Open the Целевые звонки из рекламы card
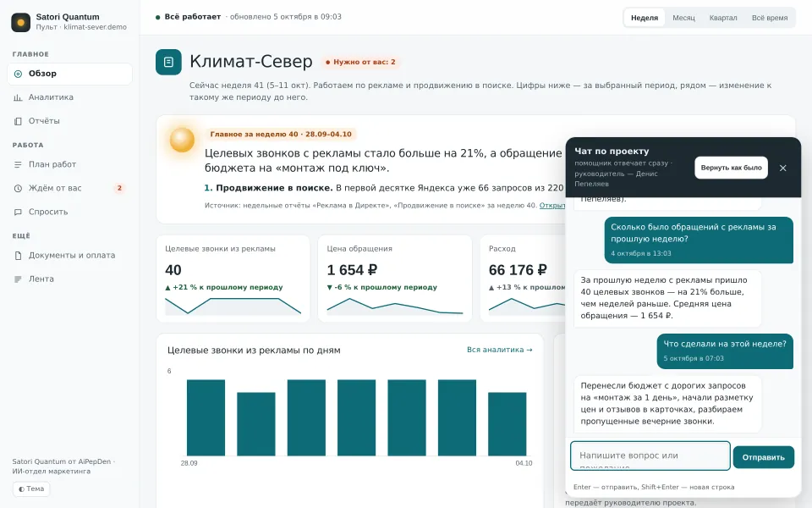812x508 pixels. [233, 279]
